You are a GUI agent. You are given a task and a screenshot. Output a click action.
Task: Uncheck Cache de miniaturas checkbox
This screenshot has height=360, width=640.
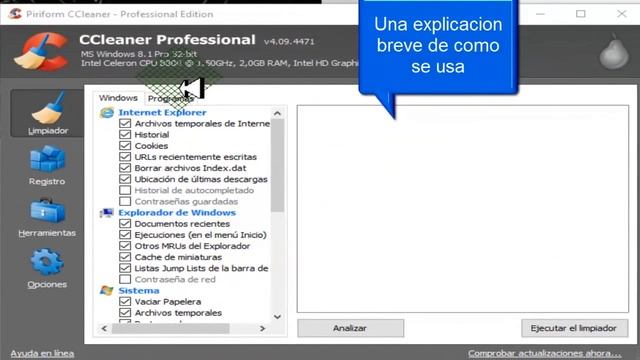click(125, 257)
